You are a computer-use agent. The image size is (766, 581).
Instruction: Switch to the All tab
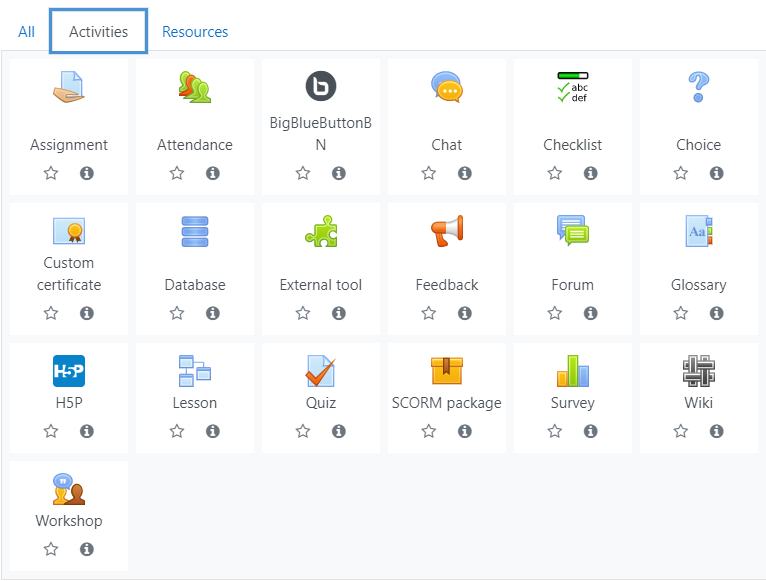click(26, 32)
